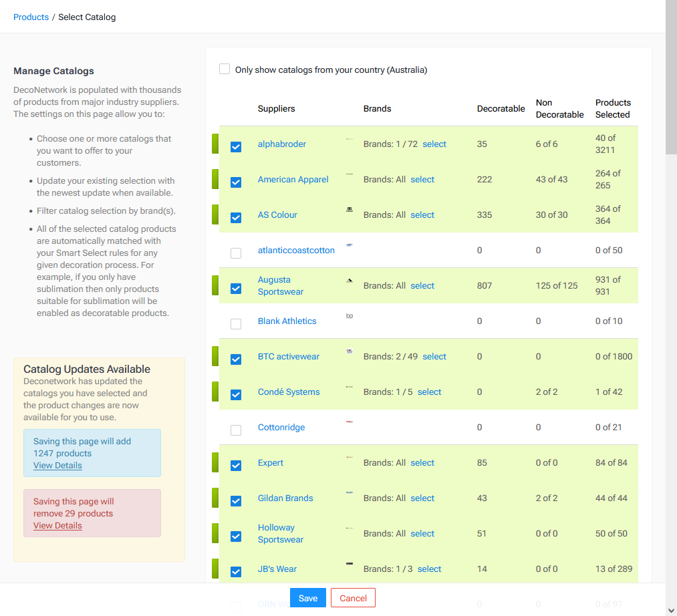Open the American Apparel supplier link
Image resolution: width=677 pixels, height=616 pixels.
pyautogui.click(x=293, y=180)
